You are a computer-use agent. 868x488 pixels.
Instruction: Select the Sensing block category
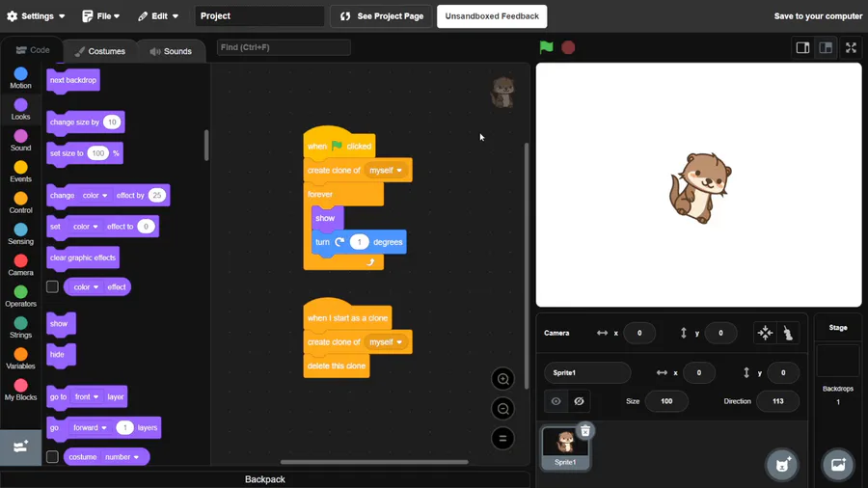[x=20, y=233]
